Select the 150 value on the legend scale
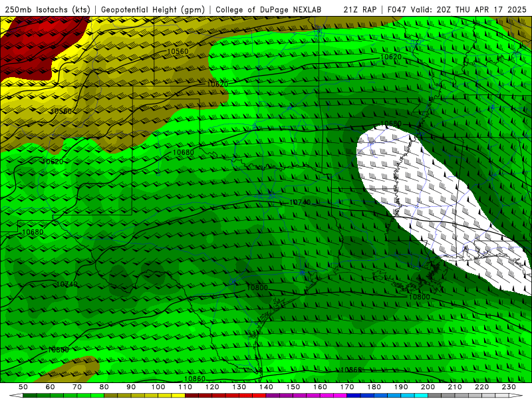Screen dimensions: 532x399 tap(293, 387)
